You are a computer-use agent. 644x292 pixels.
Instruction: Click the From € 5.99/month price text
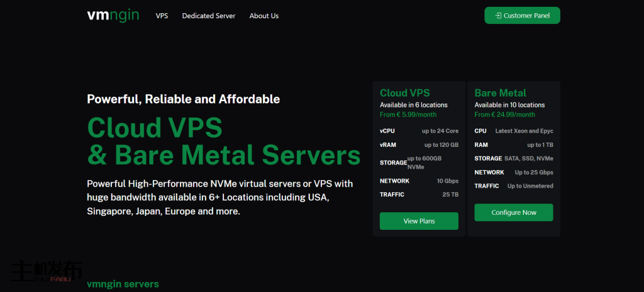(408, 115)
